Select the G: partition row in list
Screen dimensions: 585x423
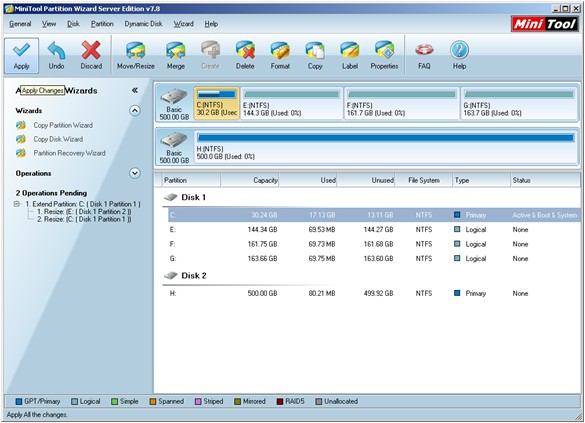[375, 258]
